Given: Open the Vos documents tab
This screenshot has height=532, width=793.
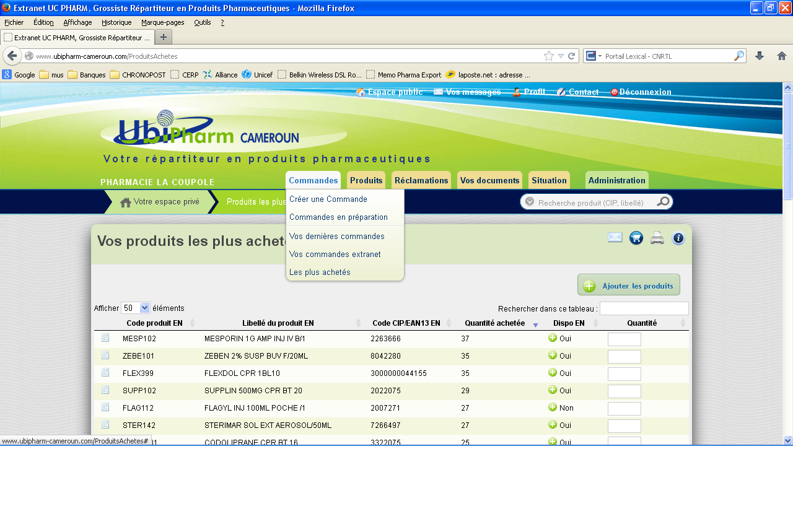Looking at the screenshot, I should 489,180.
